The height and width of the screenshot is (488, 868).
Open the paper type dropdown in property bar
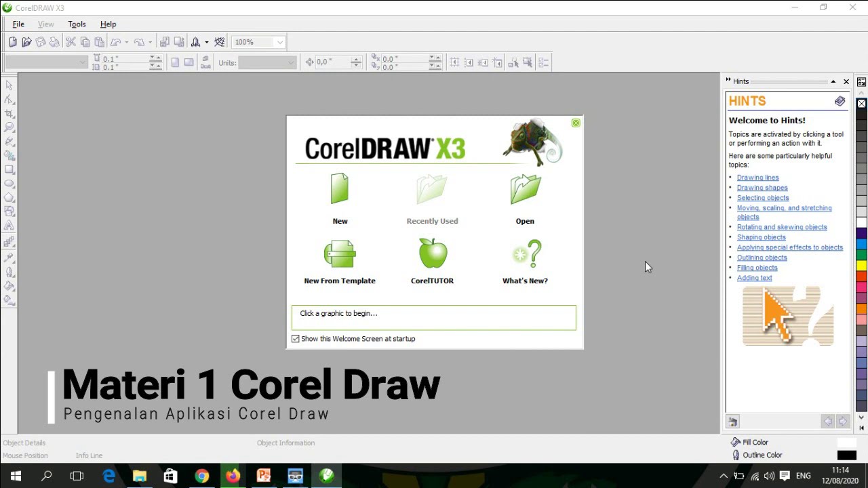coord(83,62)
